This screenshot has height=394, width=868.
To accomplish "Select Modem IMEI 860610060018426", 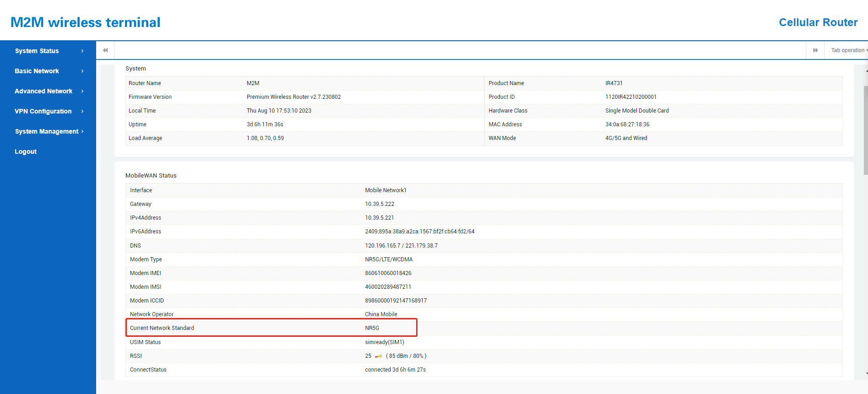I will point(388,273).
